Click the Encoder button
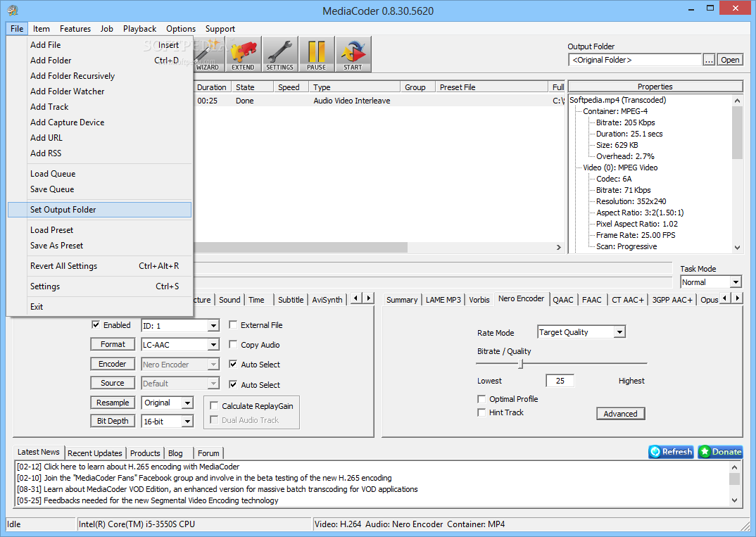The width and height of the screenshot is (756, 537). click(x=113, y=364)
